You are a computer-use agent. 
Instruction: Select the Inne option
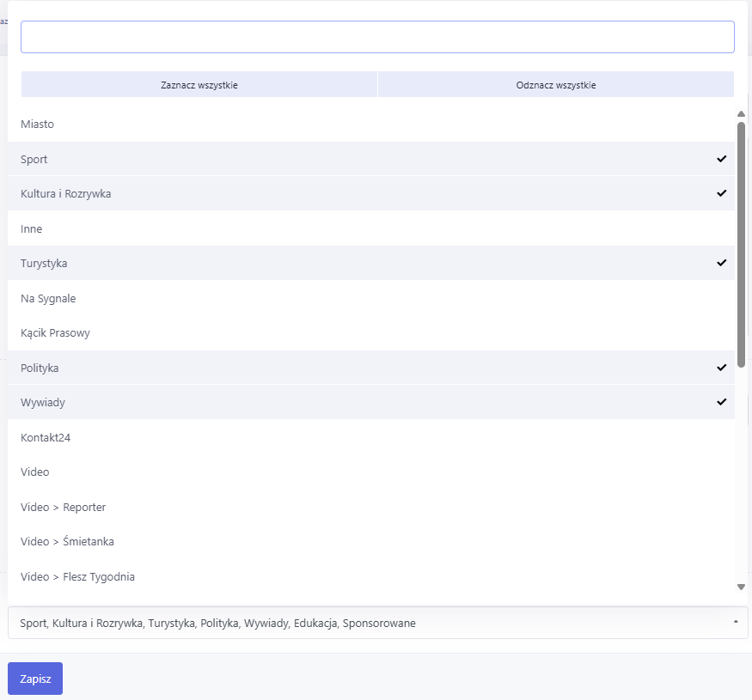[370, 228]
